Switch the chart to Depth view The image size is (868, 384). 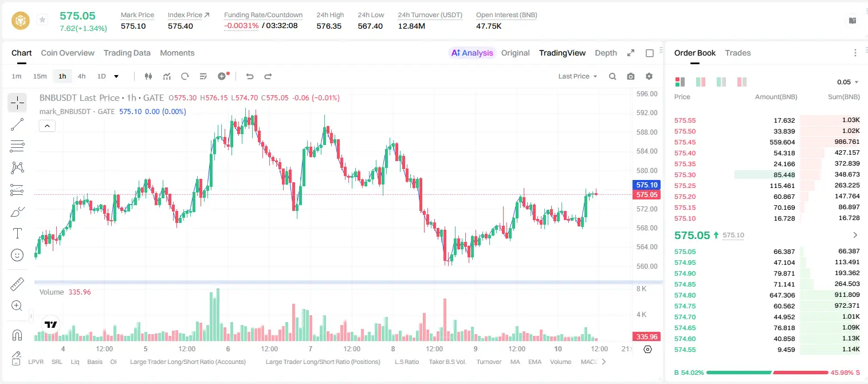[606, 53]
